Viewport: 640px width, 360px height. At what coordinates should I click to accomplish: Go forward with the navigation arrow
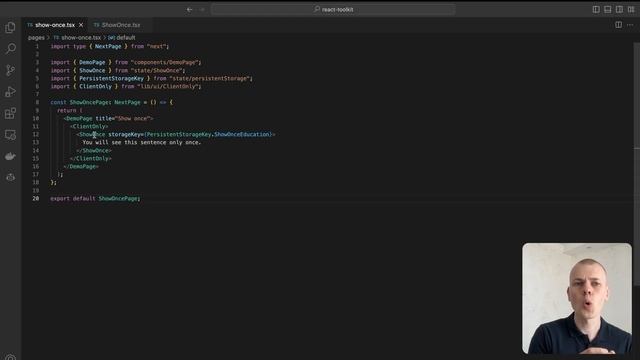point(202,9)
